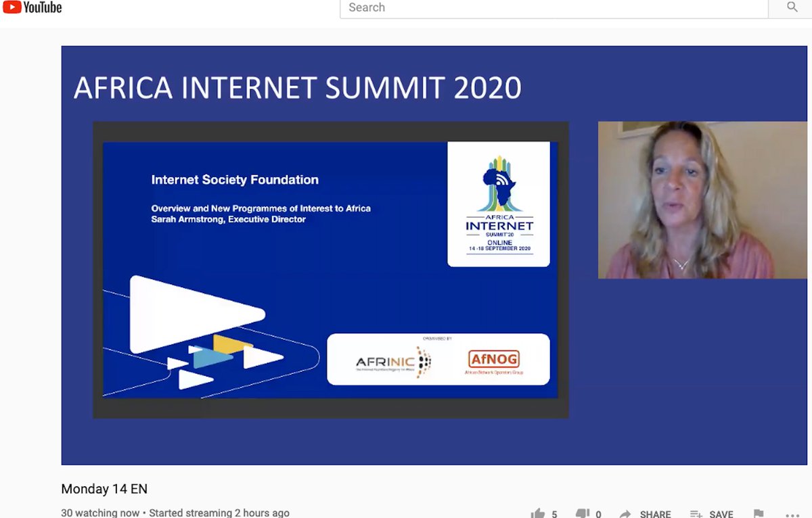812x518 pixels.
Task: Report the video with flag icon
Action: pos(759,514)
